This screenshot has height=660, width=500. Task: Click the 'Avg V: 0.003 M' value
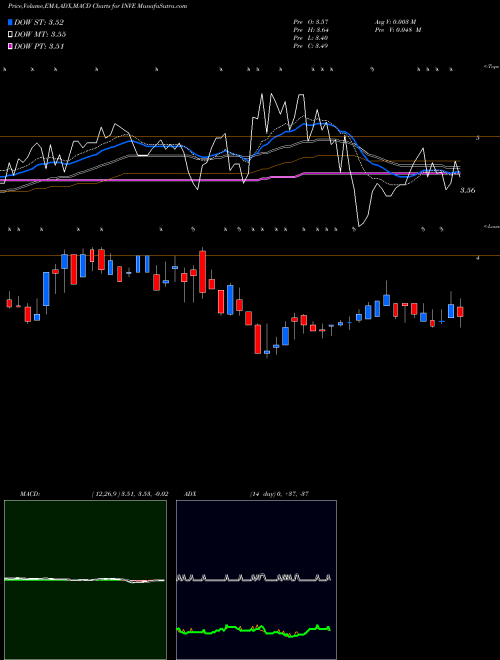pos(395,21)
